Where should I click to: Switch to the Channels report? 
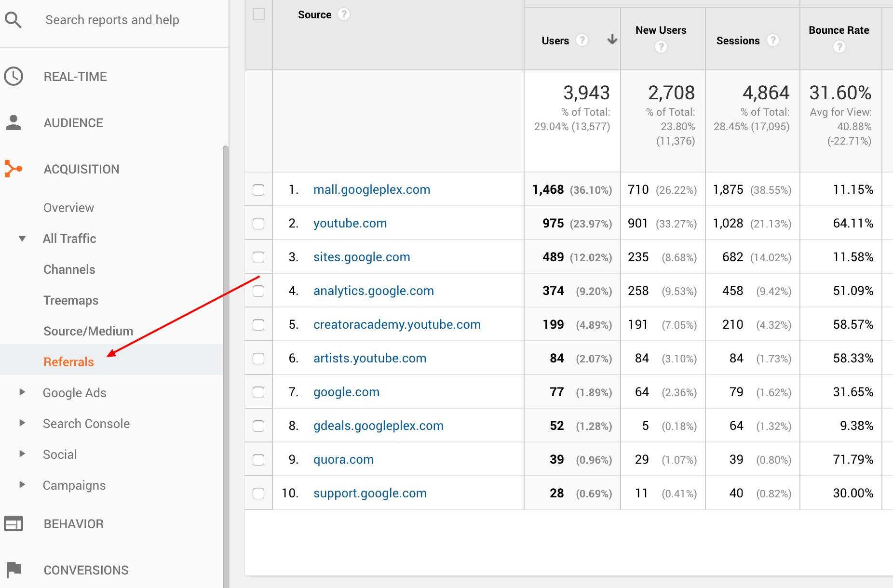(x=69, y=269)
